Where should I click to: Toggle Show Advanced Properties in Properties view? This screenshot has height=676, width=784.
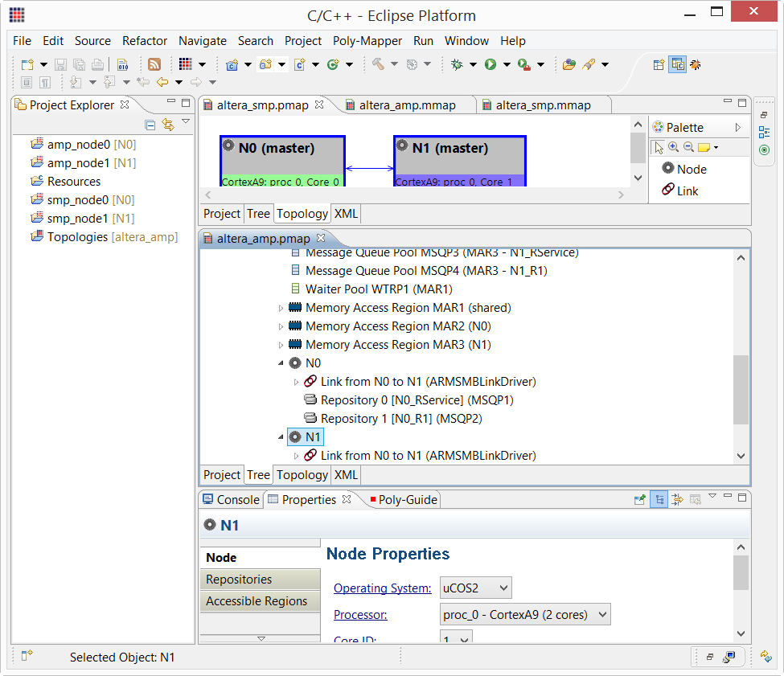click(678, 500)
